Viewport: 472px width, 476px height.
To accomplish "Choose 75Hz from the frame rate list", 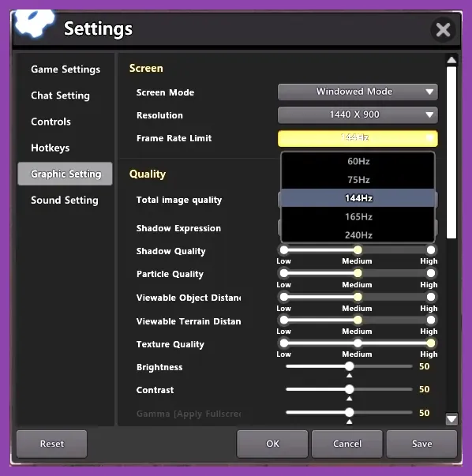I will click(358, 180).
